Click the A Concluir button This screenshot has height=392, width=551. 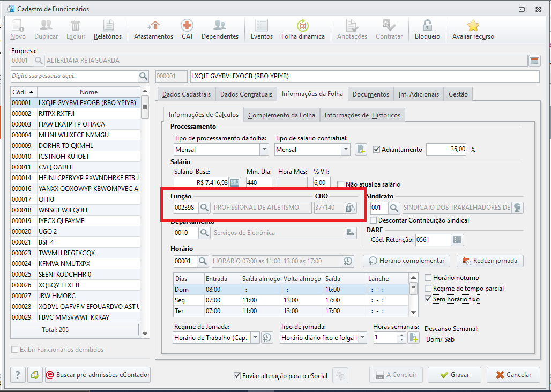(x=396, y=375)
